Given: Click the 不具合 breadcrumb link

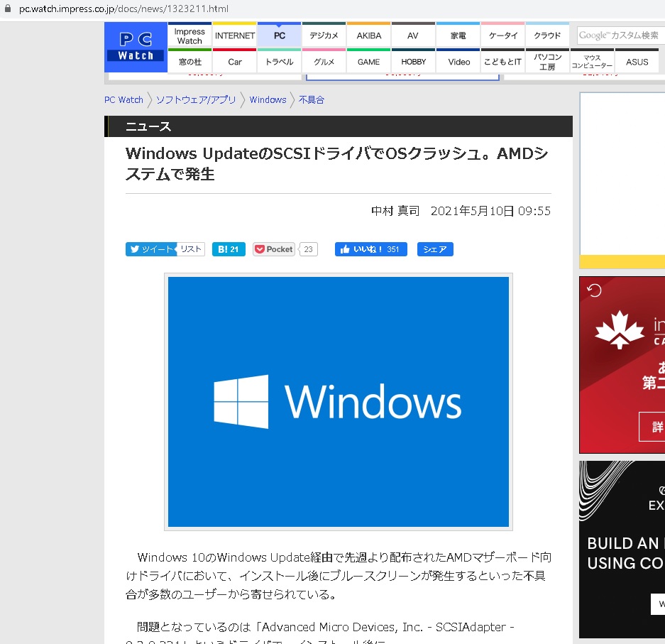Looking at the screenshot, I should pyautogui.click(x=312, y=99).
